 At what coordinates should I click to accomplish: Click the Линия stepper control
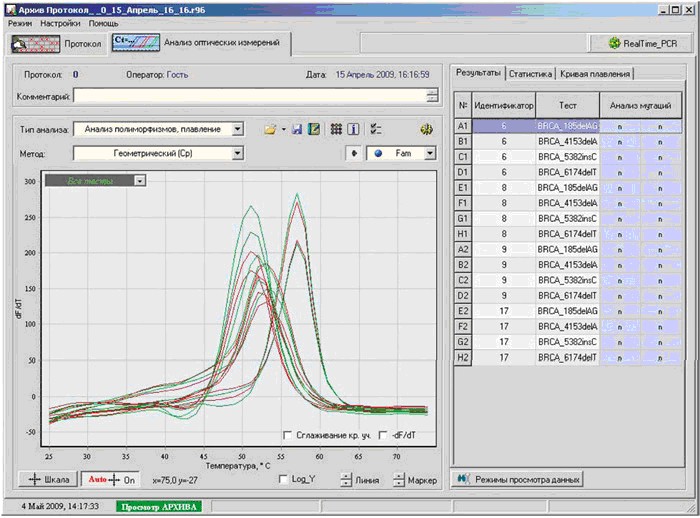click(x=346, y=480)
